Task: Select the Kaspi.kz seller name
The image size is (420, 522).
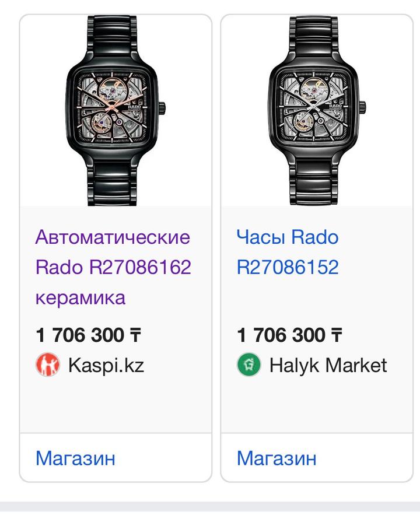Action: (106, 366)
